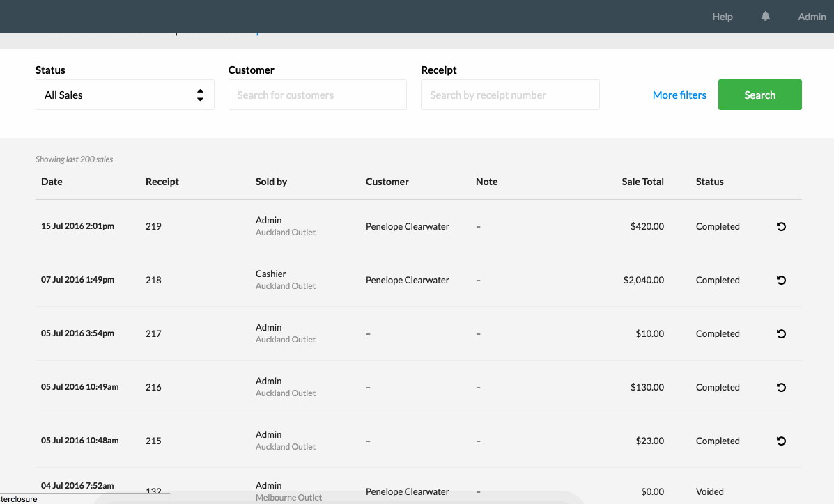
Task: Click Penelope Clearwater in receipt 218 row
Action: point(408,280)
